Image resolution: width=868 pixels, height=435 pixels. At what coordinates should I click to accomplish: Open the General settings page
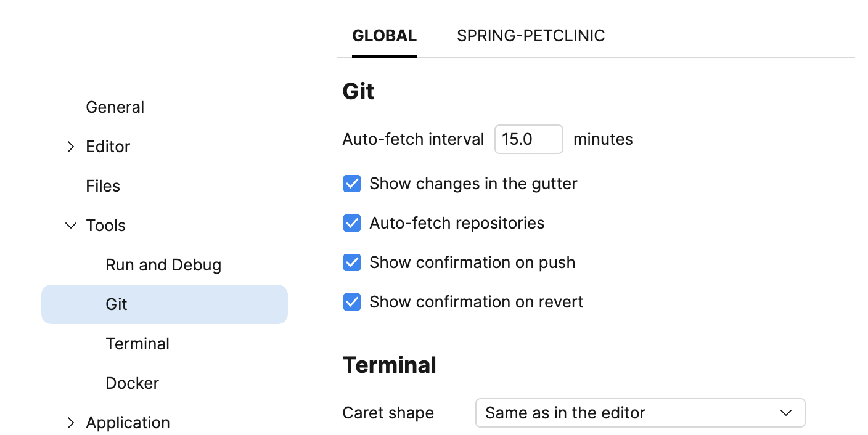(115, 107)
